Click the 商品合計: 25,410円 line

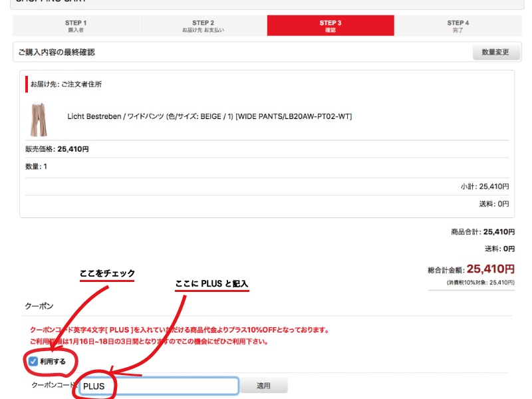pyautogui.click(x=483, y=231)
